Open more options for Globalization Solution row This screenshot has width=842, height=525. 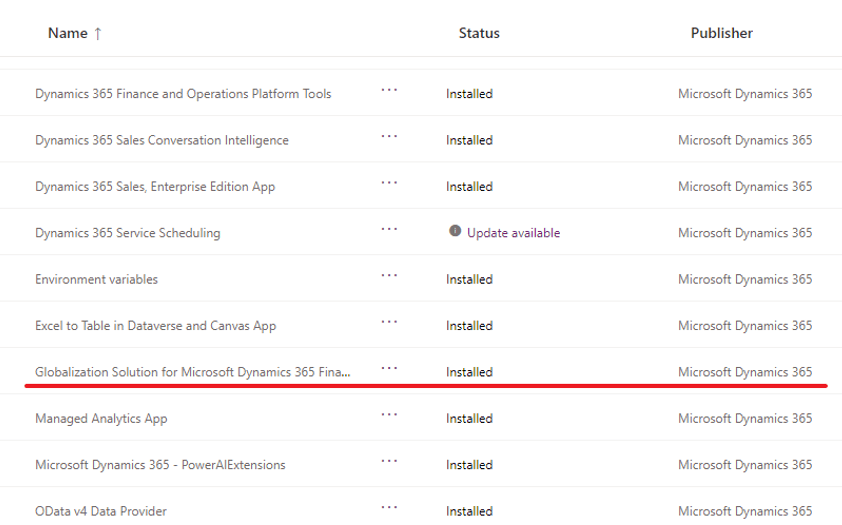point(389,368)
